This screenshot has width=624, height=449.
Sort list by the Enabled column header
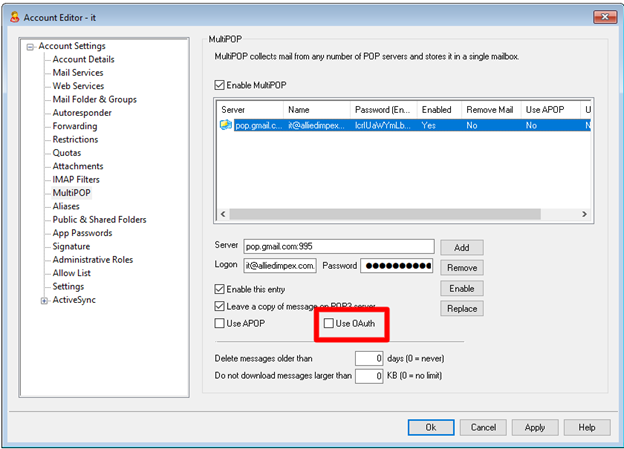coord(436,109)
